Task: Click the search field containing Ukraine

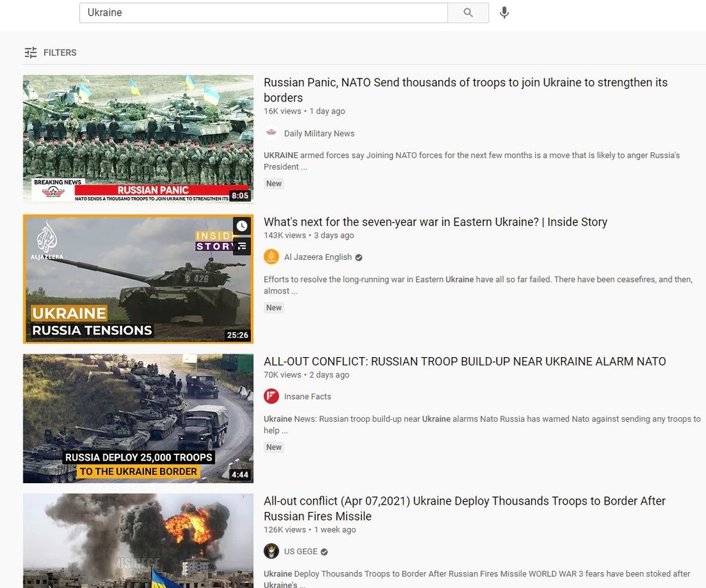Action: (x=263, y=12)
